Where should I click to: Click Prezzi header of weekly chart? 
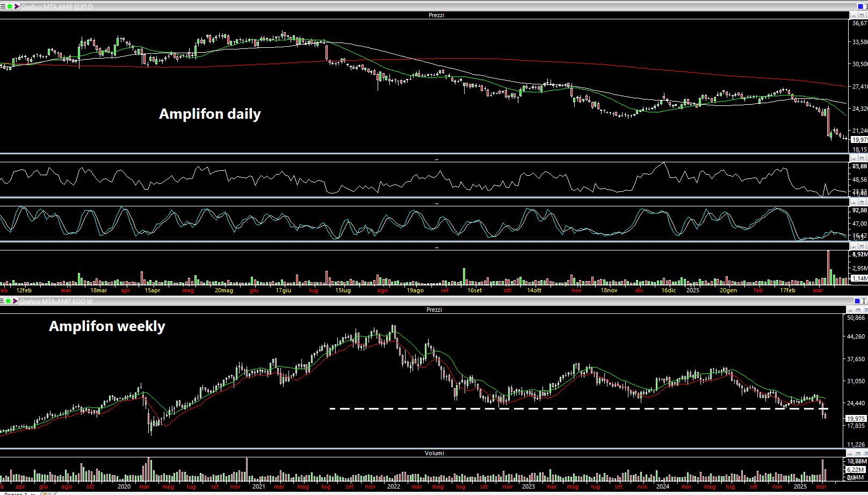pyautogui.click(x=434, y=310)
